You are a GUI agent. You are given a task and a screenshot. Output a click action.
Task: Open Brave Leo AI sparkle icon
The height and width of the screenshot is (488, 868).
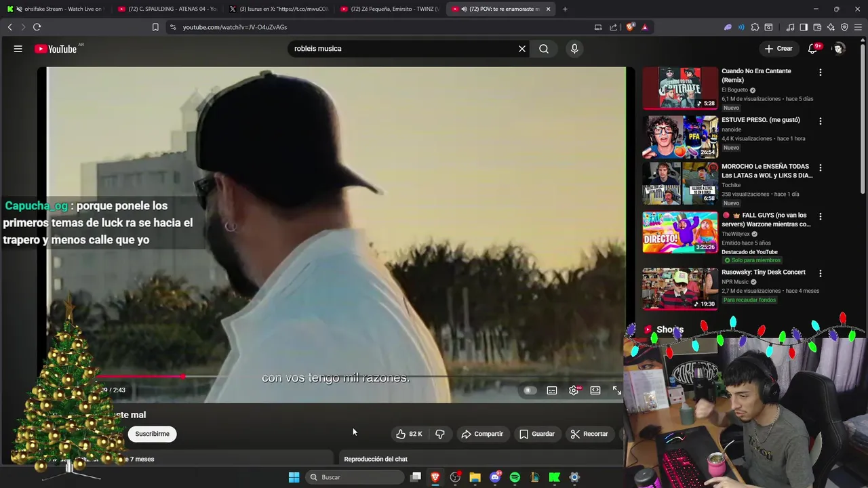tap(831, 27)
